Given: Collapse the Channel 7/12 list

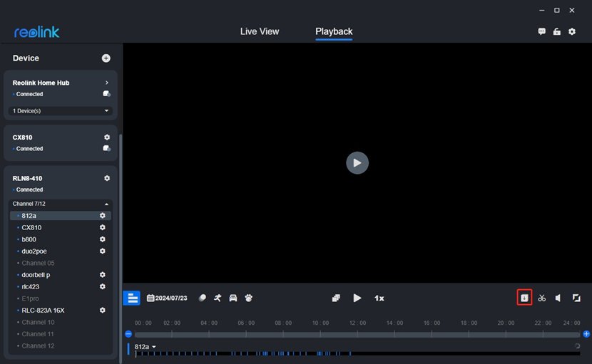Looking at the screenshot, I should [106, 204].
